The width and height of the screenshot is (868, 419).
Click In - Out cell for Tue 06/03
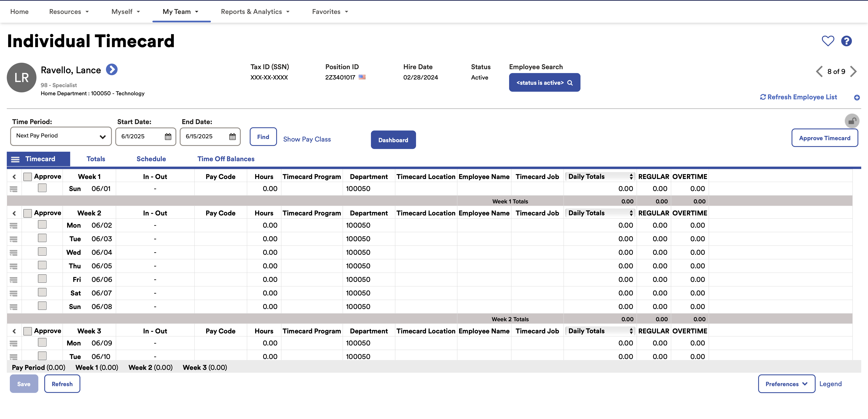point(155,239)
